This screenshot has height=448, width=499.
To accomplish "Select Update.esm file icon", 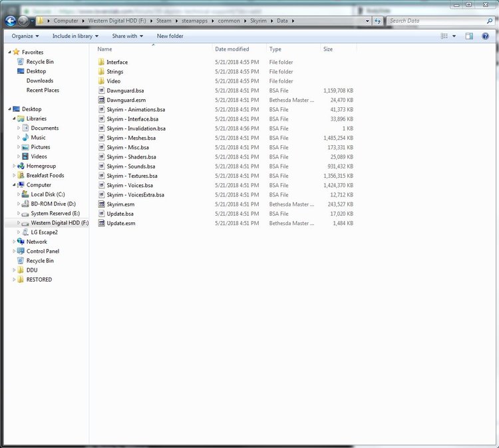I will tap(101, 223).
